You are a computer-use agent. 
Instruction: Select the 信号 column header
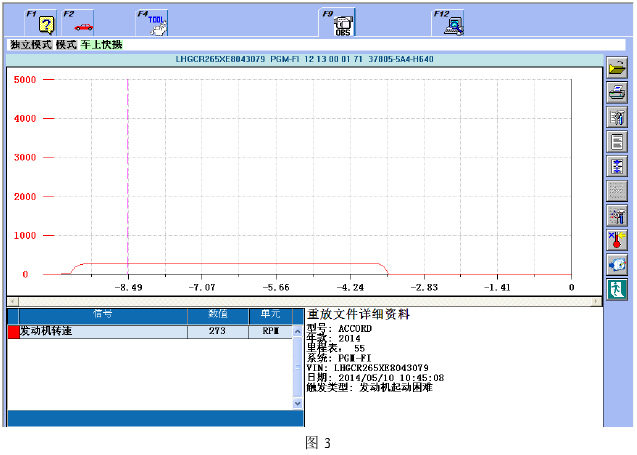[103, 314]
